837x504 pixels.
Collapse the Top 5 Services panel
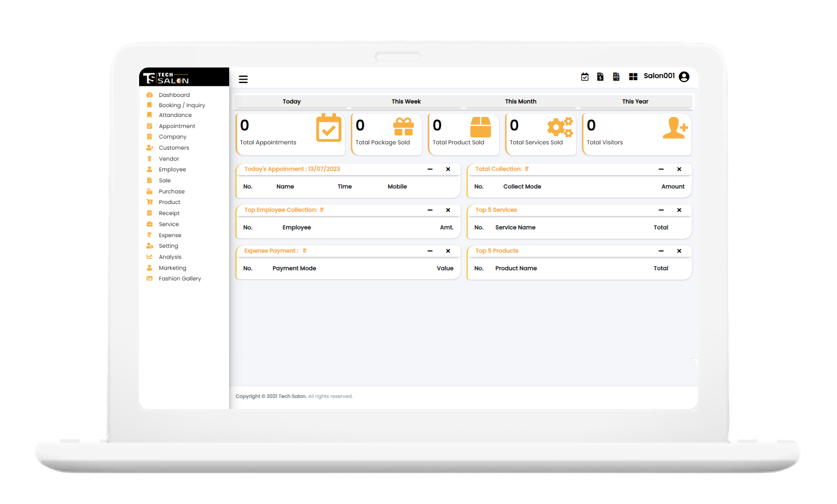pyautogui.click(x=661, y=210)
